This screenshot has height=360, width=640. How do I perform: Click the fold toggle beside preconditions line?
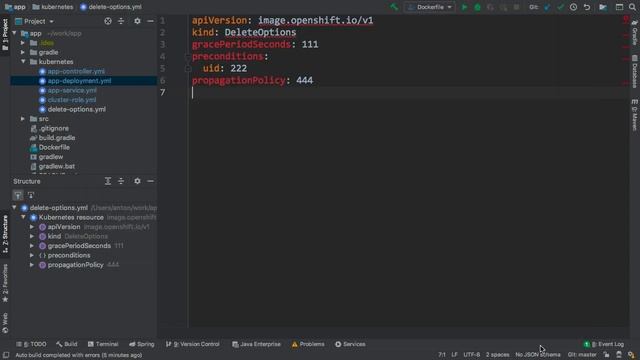(188, 56)
